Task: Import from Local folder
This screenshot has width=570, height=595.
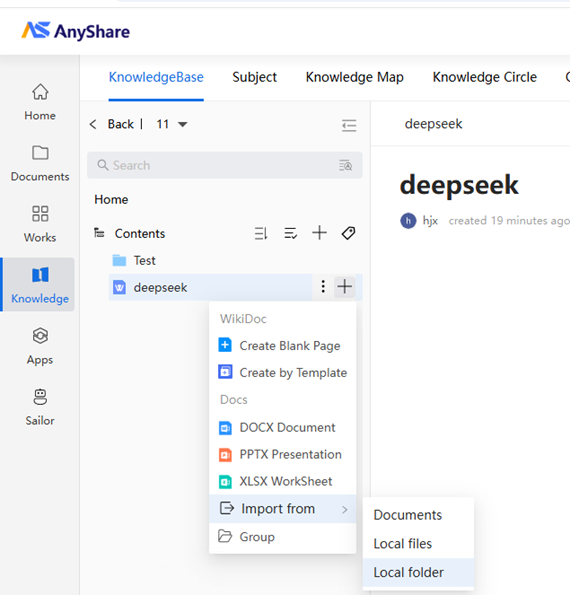Action: point(418,573)
